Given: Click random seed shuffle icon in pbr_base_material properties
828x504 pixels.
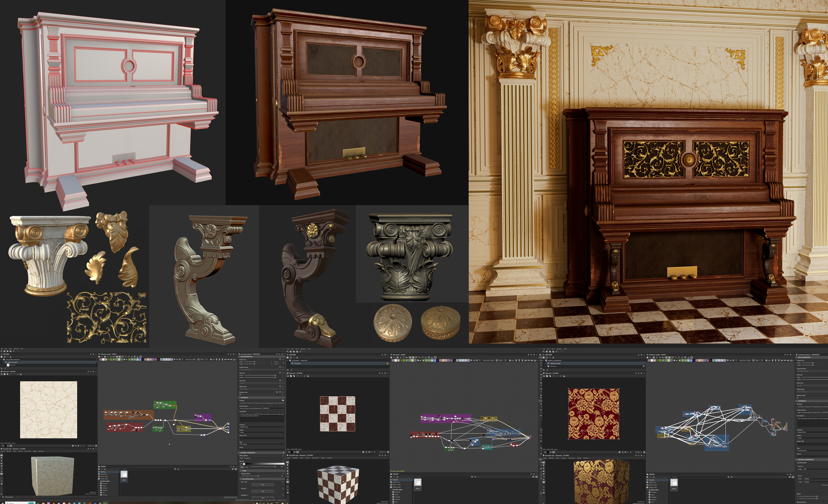Looking at the screenshot, I should tap(277, 392).
